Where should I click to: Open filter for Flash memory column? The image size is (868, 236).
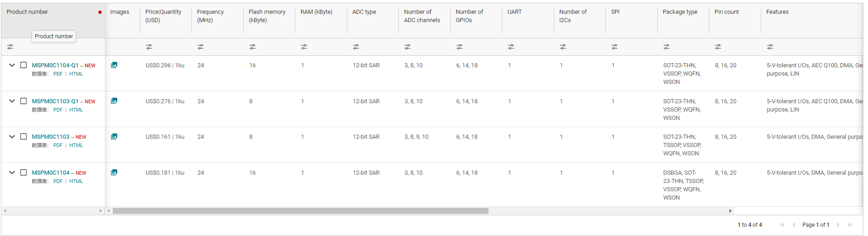[253, 47]
